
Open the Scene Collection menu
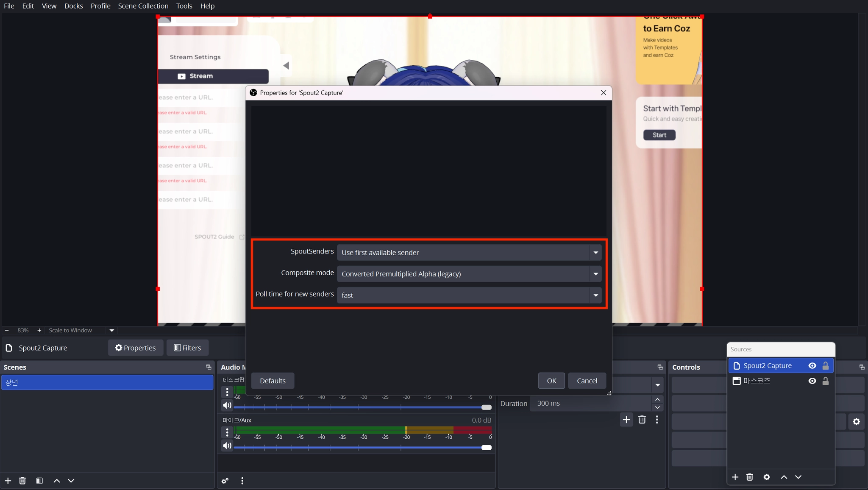tap(143, 6)
